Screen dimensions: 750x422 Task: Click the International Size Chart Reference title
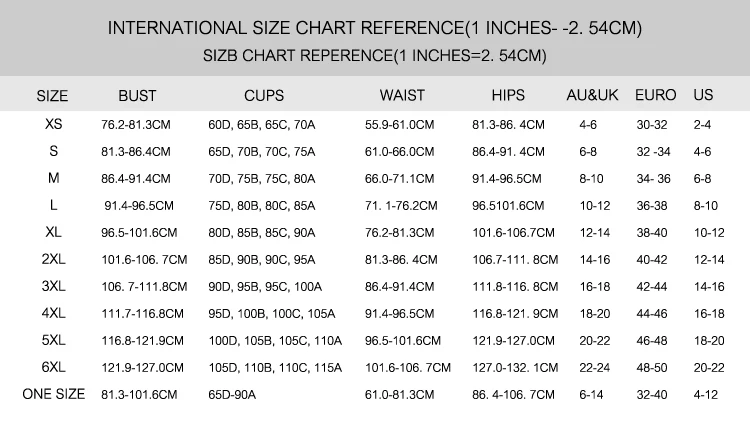click(x=375, y=28)
